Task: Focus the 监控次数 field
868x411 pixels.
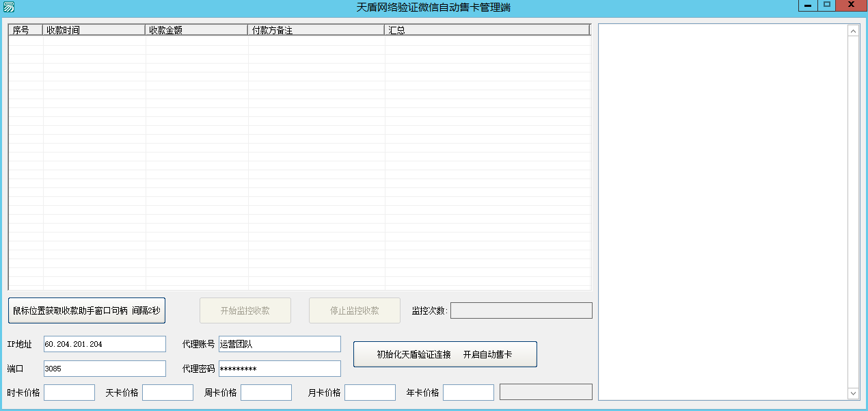Action: [521, 310]
